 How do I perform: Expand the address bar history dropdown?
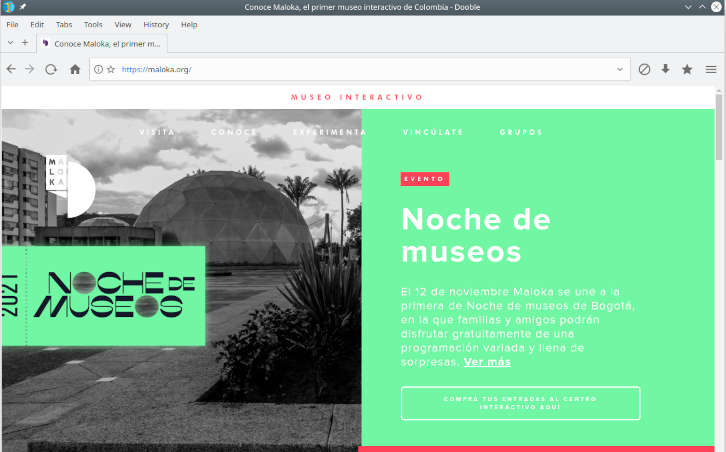620,69
